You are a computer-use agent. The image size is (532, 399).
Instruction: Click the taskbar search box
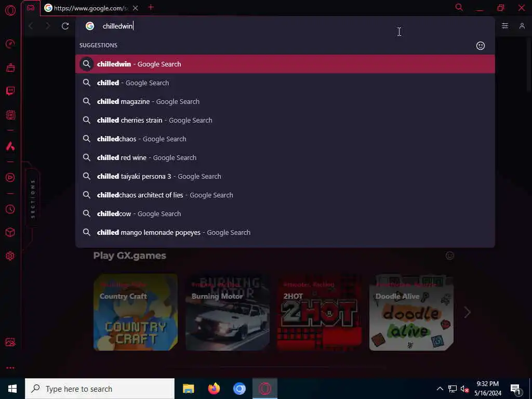tap(100, 389)
